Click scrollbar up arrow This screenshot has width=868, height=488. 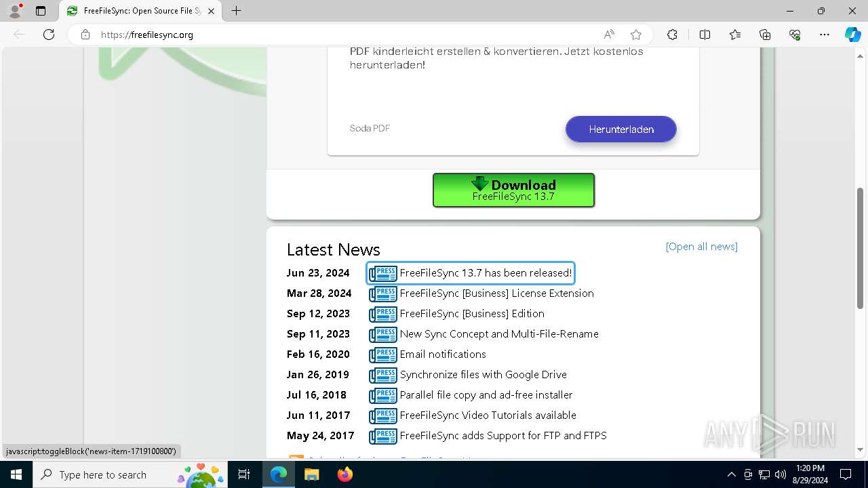point(861,56)
